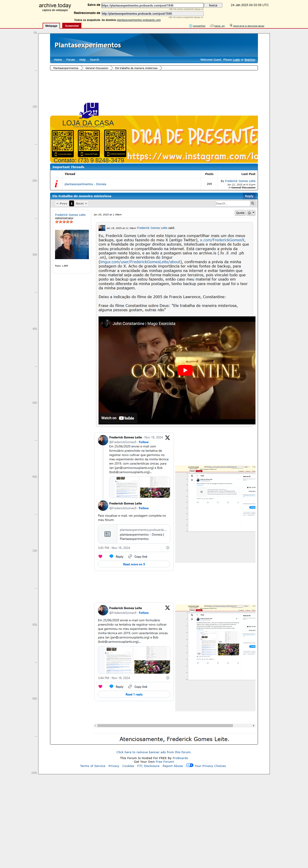This screenshot has width=308, height=868.
Task: Click Read more on X button
Action: 134,564
